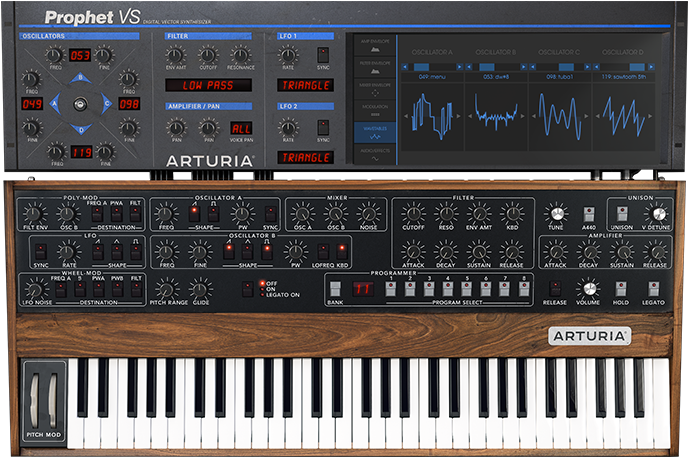Enable Oscillator A sawtooth shape switch

tap(194, 214)
